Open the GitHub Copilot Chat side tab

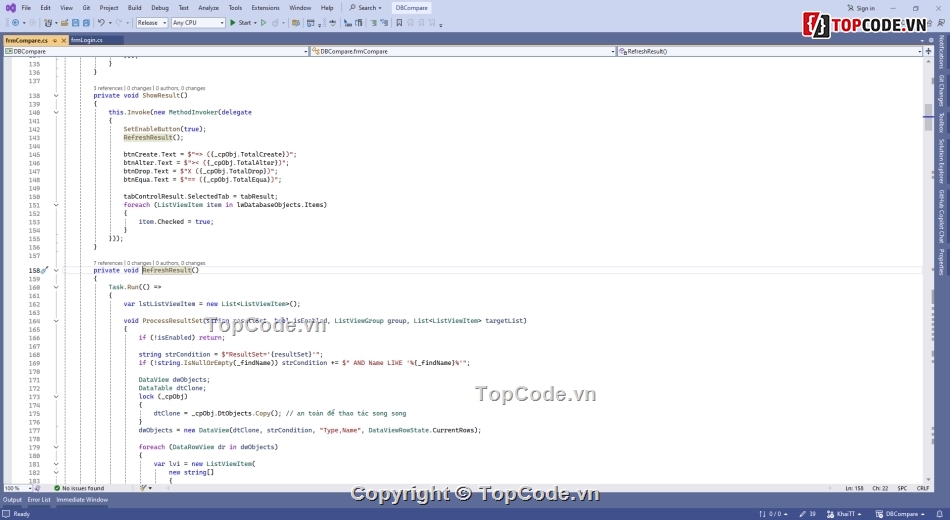coord(942,216)
